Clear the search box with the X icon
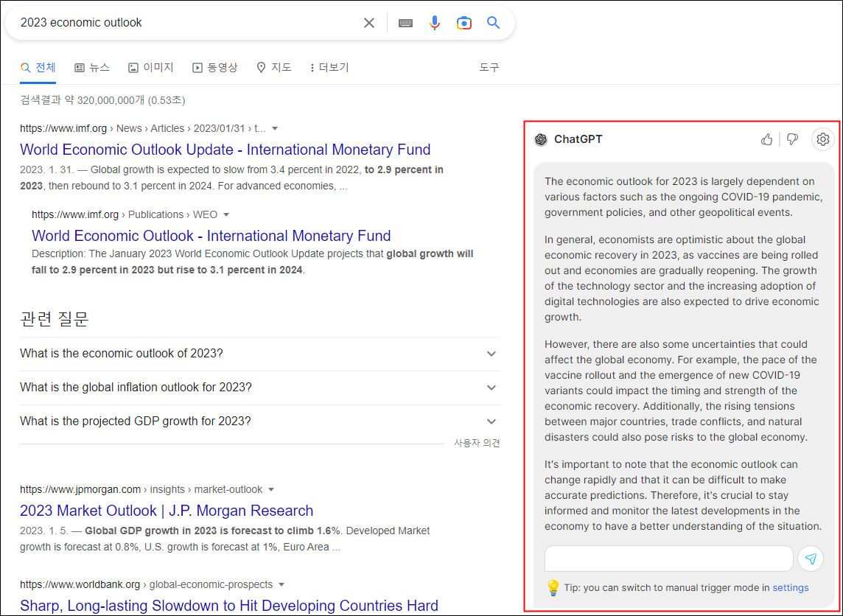Screen dimensions: 843x616 [x=368, y=23]
